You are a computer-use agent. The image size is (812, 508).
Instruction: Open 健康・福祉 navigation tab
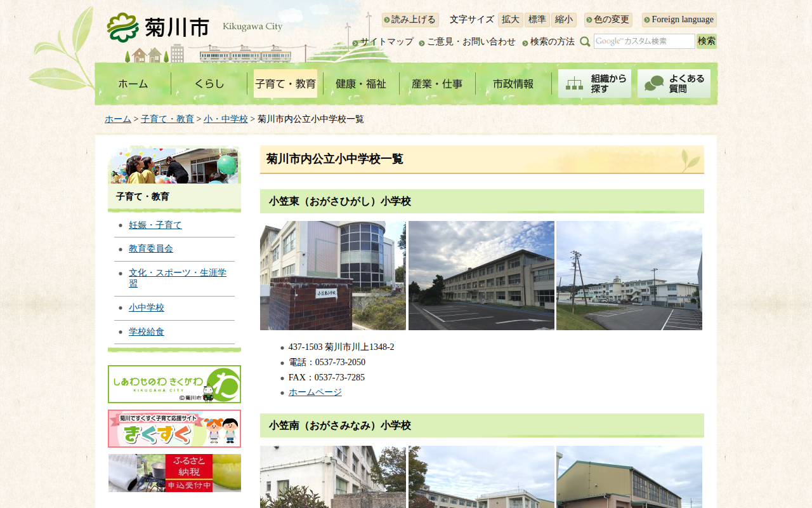[x=361, y=83]
